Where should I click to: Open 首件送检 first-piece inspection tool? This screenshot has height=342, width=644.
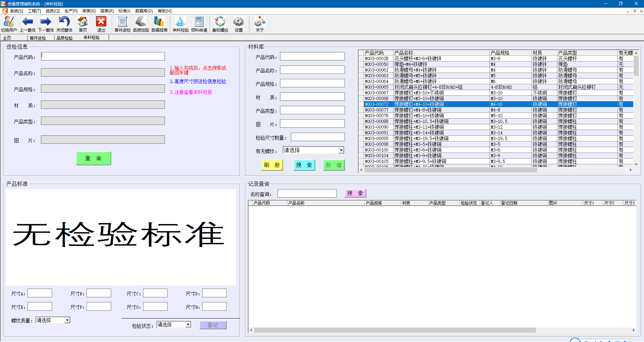[123, 24]
